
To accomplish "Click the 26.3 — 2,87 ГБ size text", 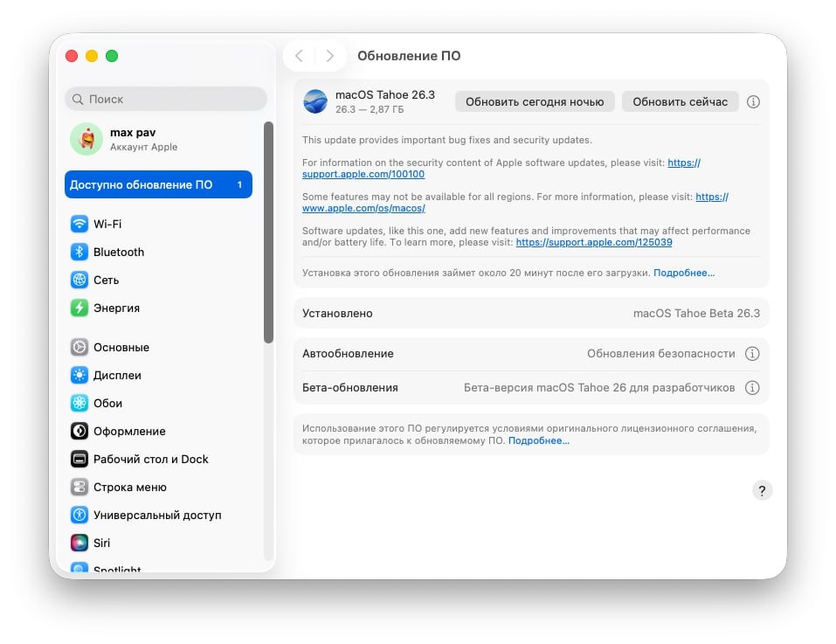I will [x=370, y=109].
